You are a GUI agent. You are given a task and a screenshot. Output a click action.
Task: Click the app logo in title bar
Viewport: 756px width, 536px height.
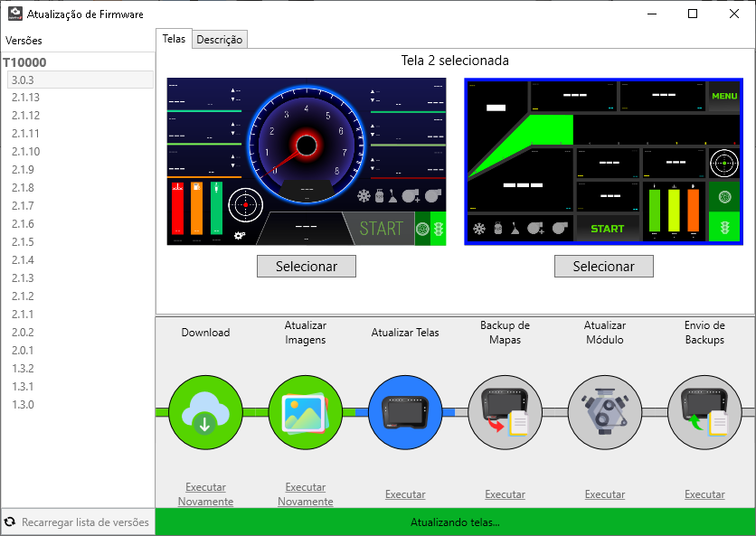tap(13, 14)
